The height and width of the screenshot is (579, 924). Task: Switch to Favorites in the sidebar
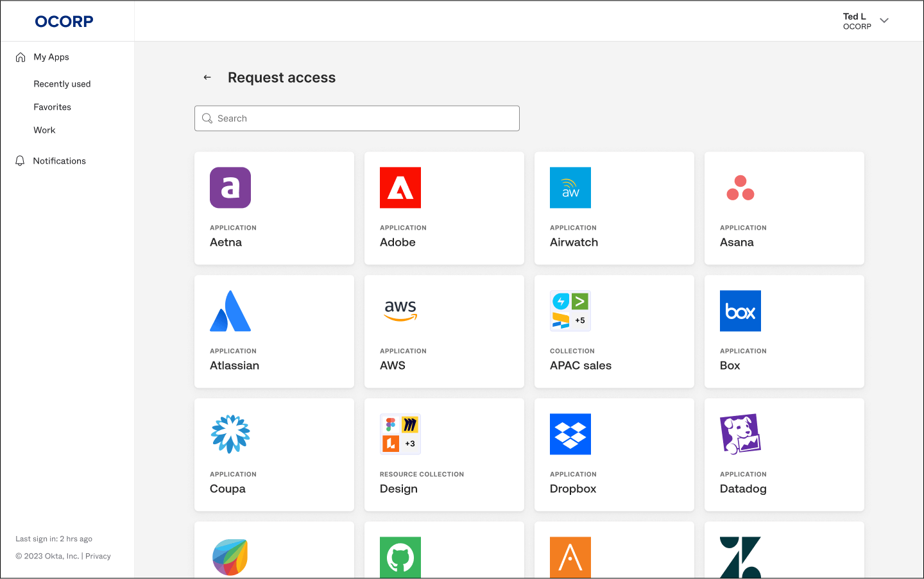[x=52, y=107]
